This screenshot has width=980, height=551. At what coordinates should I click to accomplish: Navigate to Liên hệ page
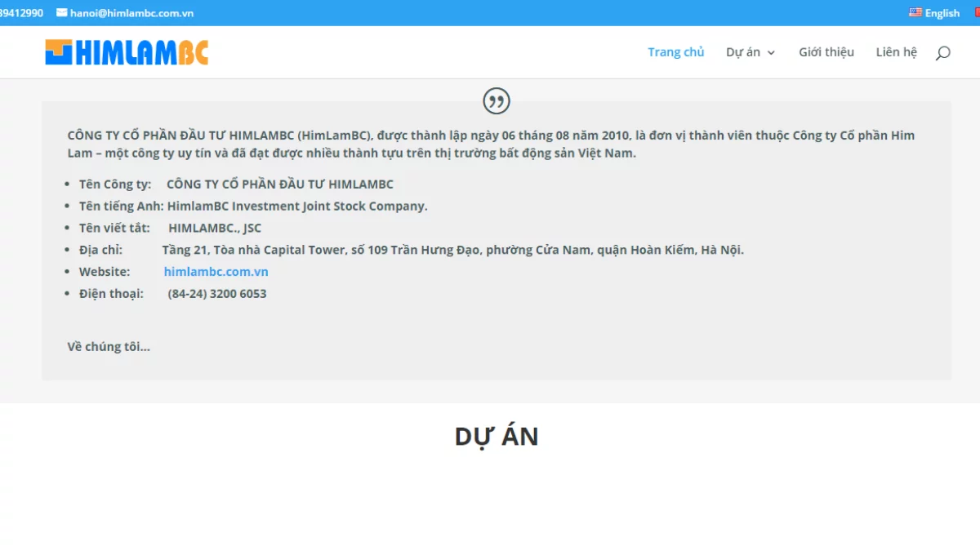(896, 52)
